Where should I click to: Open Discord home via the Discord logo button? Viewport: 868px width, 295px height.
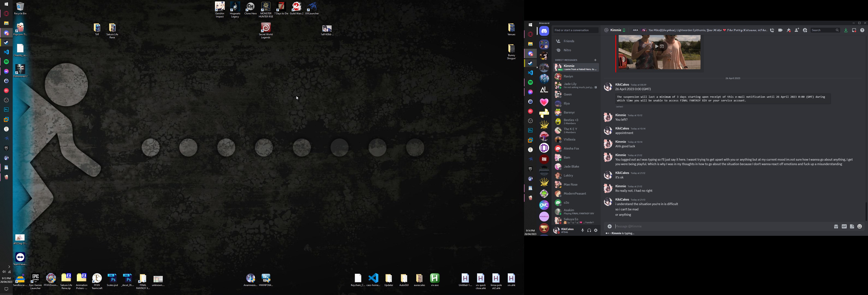pos(544,31)
